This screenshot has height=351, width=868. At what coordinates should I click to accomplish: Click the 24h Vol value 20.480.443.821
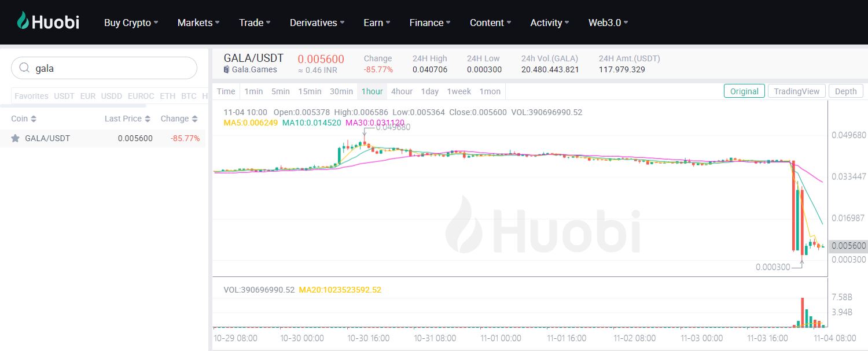coord(550,69)
